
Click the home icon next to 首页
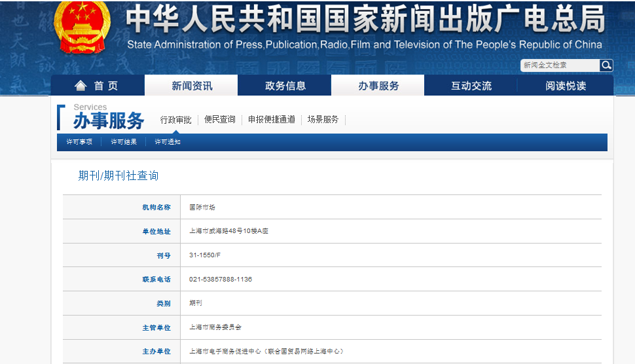click(81, 85)
